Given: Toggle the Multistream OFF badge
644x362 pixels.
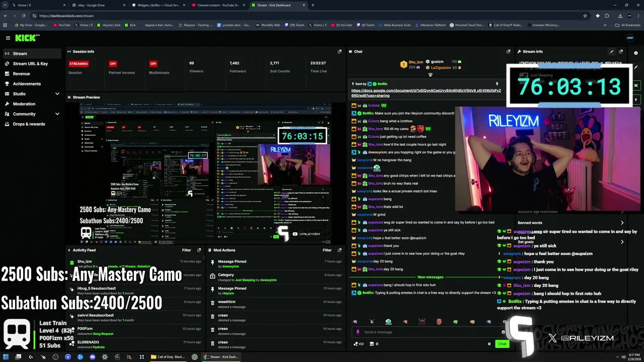Looking at the screenshot, I should (x=153, y=63).
